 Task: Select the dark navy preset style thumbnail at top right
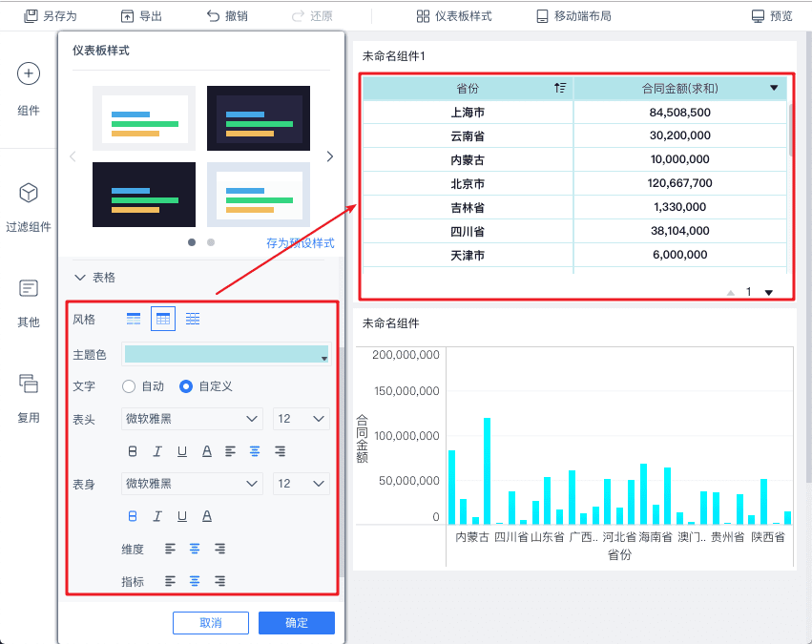coord(259,118)
